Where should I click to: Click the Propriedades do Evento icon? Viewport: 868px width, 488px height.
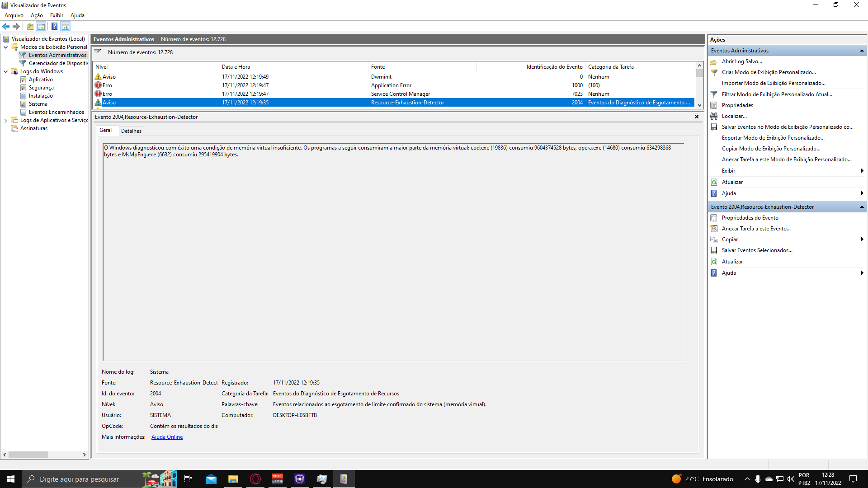tap(714, 218)
